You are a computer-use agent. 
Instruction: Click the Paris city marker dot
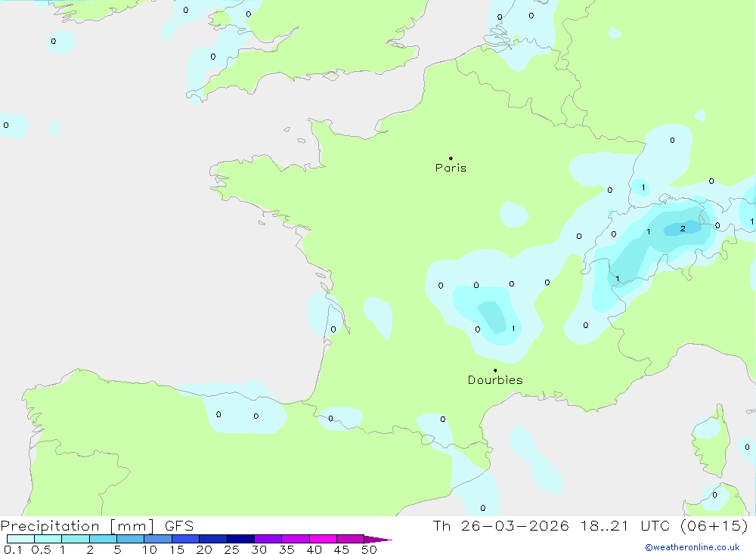(x=451, y=159)
